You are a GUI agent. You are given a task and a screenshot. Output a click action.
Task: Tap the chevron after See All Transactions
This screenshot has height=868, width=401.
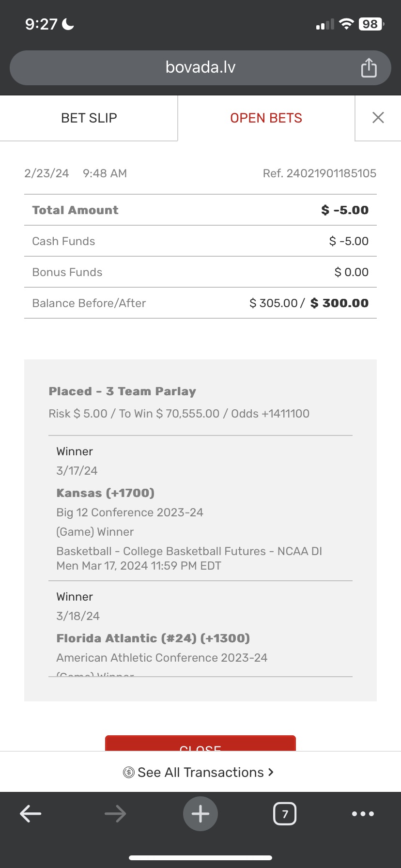click(271, 772)
